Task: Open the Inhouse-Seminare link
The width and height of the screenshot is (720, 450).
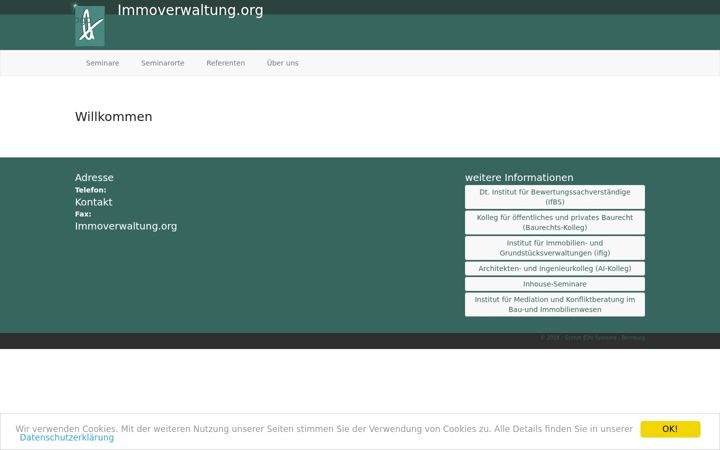Action: tap(555, 284)
